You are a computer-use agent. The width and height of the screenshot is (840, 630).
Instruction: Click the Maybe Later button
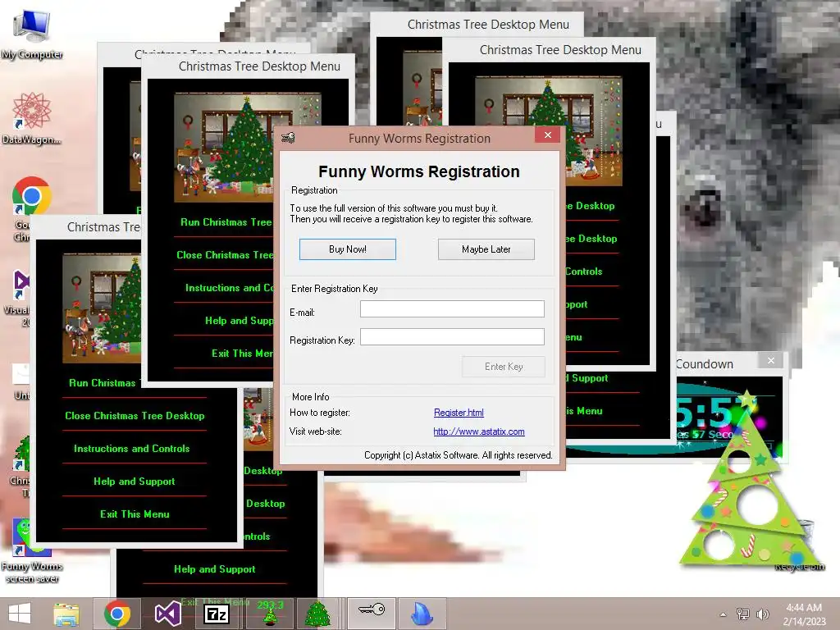pos(486,249)
